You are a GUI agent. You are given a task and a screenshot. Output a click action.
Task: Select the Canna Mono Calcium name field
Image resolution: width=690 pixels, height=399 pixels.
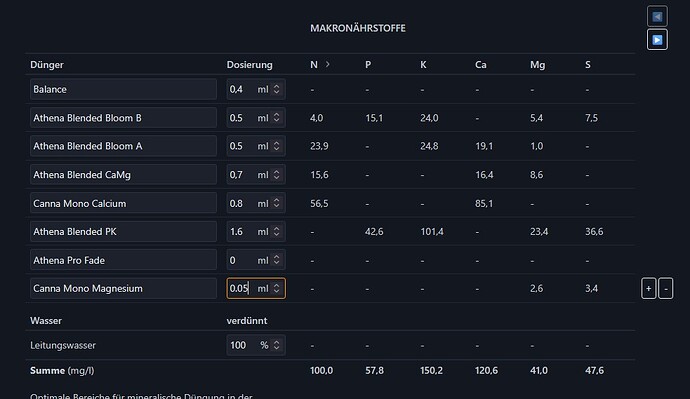click(x=123, y=203)
